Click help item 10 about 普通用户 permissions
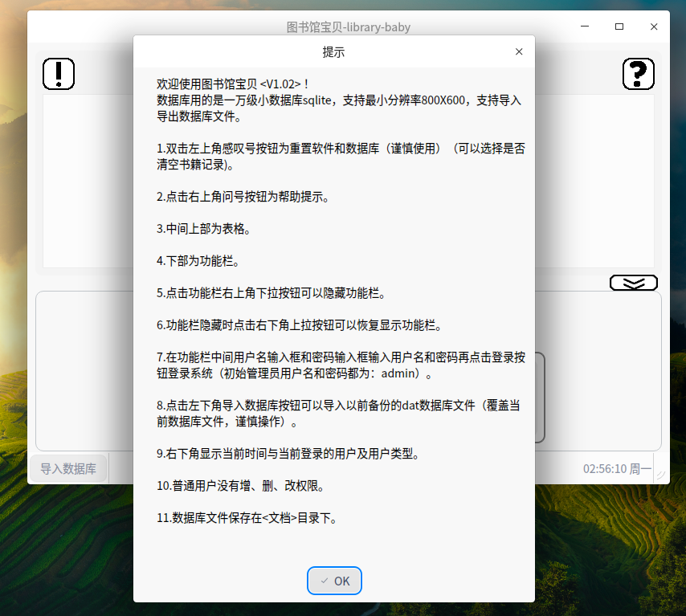The height and width of the screenshot is (616, 686). tap(239, 486)
